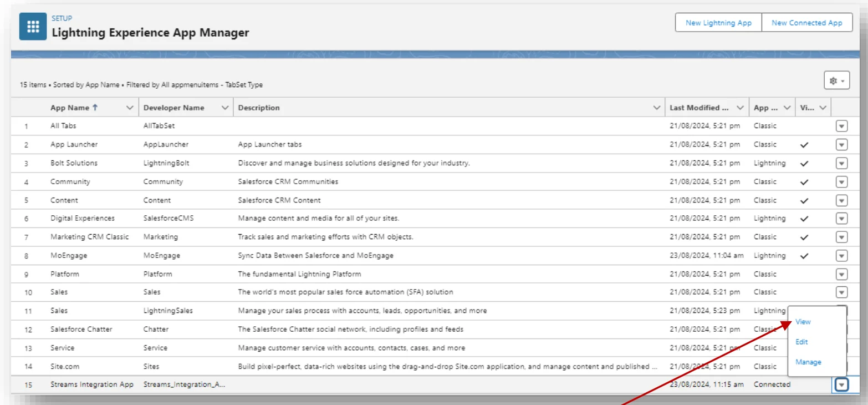Viewport: 868px width, 405px height.
Task: Open Visible column chevron menu
Action: pos(823,108)
